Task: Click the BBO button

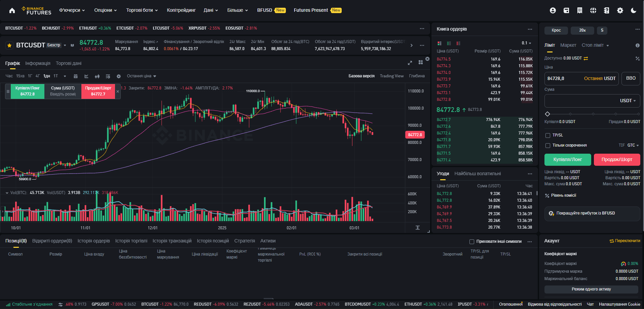Action: click(x=631, y=79)
